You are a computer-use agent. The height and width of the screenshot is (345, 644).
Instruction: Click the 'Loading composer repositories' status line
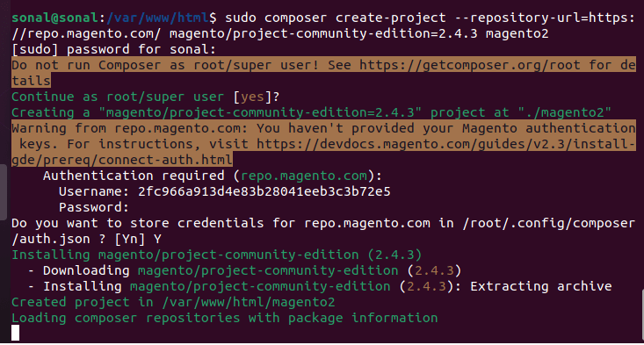(225, 319)
